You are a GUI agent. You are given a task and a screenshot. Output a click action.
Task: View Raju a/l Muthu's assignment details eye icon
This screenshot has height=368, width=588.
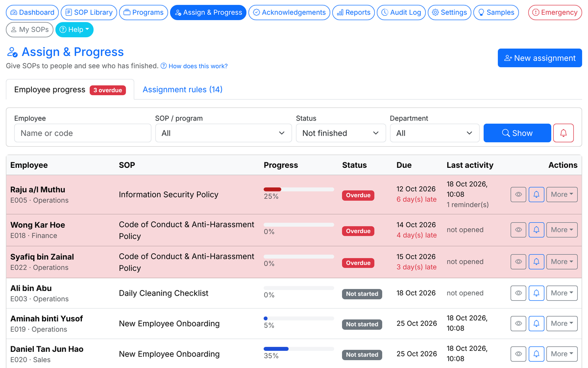(518, 194)
